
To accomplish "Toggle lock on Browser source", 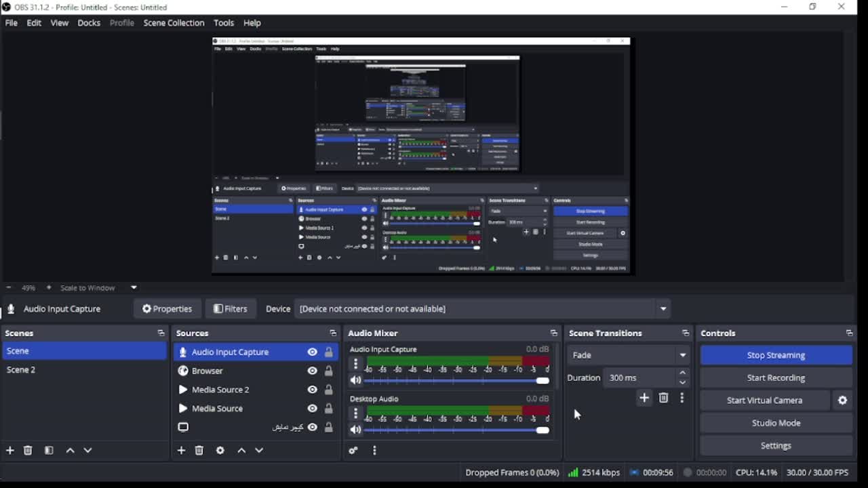I will click(x=328, y=371).
